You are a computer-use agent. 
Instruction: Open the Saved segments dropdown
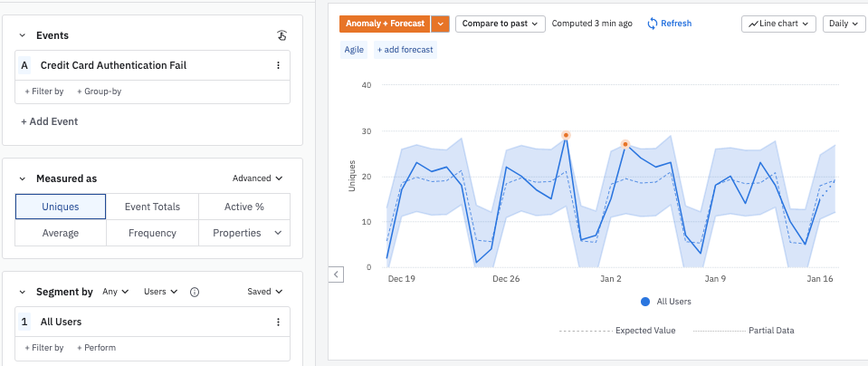tap(264, 292)
